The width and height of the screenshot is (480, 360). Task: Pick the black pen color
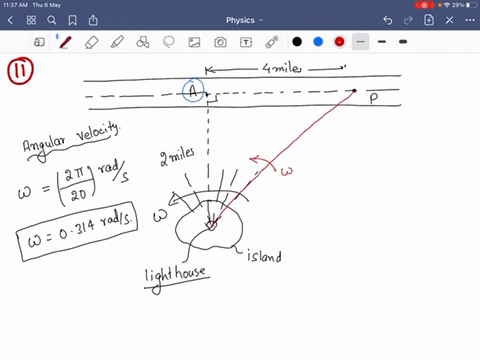[x=297, y=42]
